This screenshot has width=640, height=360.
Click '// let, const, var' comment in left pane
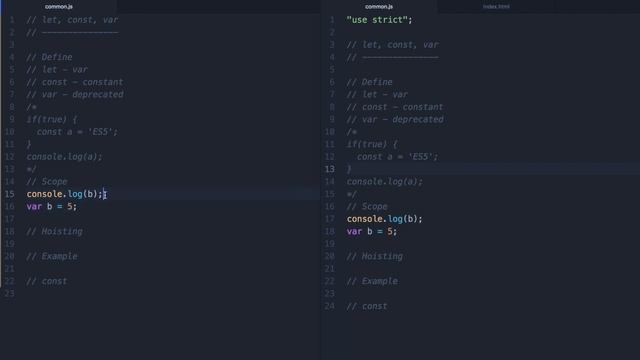pyautogui.click(x=72, y=20)
